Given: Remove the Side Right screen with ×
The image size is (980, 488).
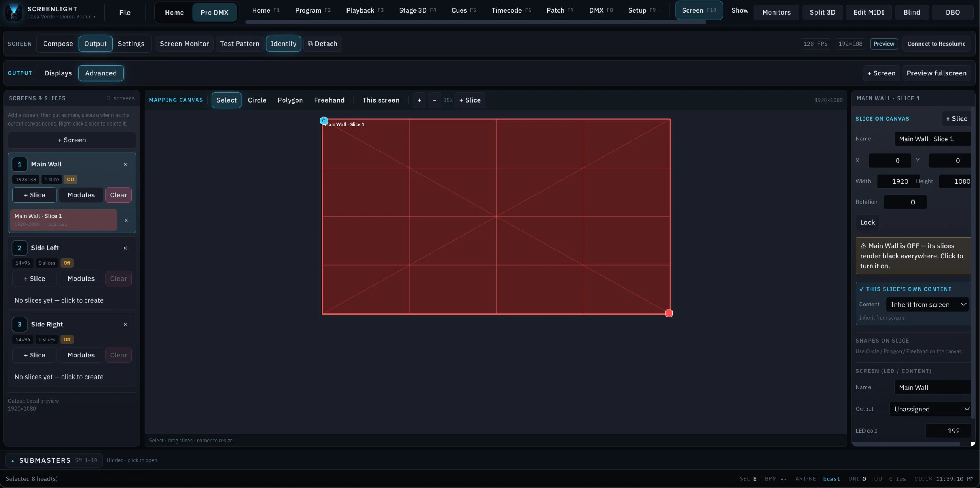Looking at the screenshot, I should point(125,325).
